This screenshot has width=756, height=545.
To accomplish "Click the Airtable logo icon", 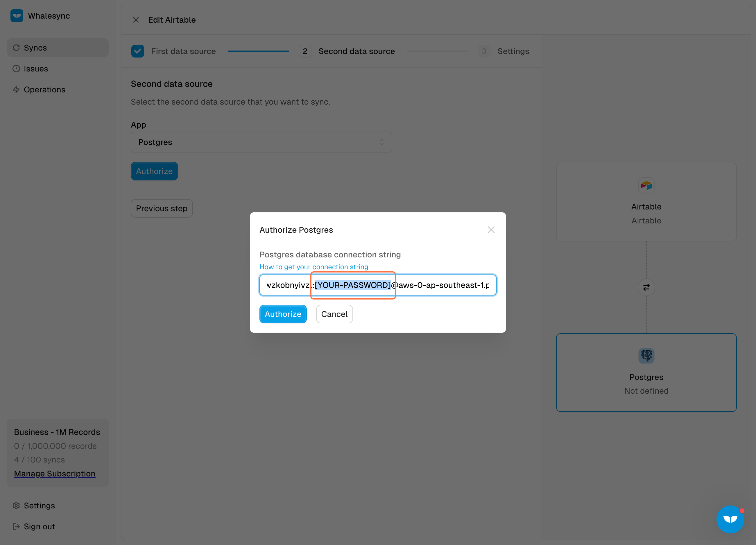I will click(646, 185).
